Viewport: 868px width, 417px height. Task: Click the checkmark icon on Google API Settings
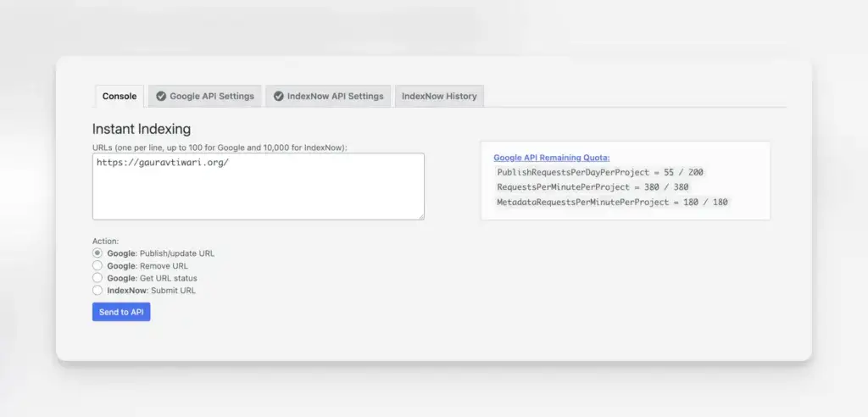161,97
